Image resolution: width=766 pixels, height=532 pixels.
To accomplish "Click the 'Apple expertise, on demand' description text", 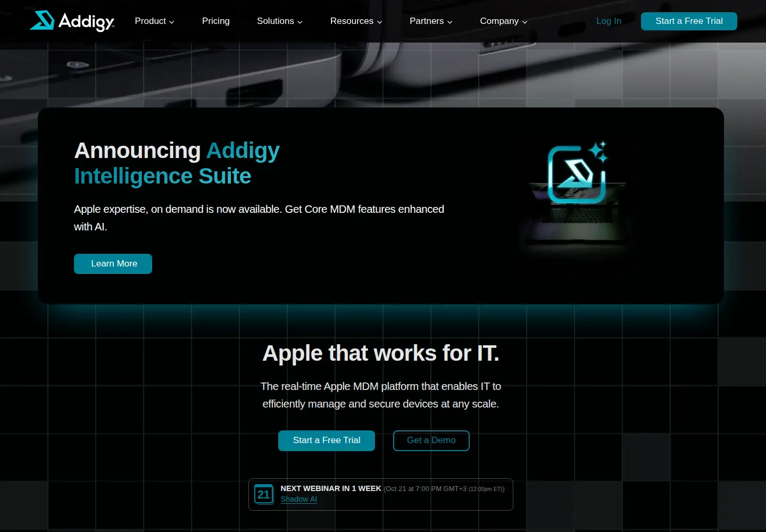I will [x=259, y=218].
